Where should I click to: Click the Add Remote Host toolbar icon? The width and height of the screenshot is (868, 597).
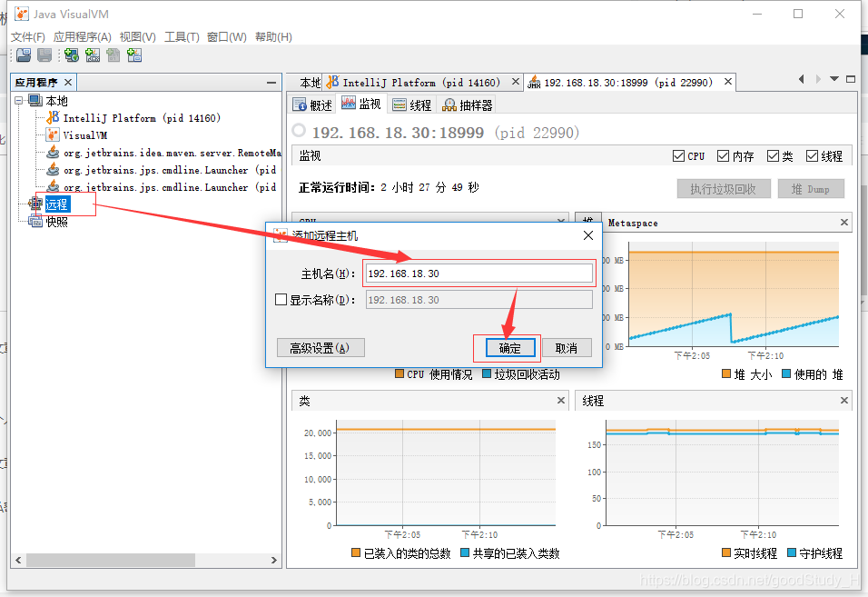click(72, 55)
